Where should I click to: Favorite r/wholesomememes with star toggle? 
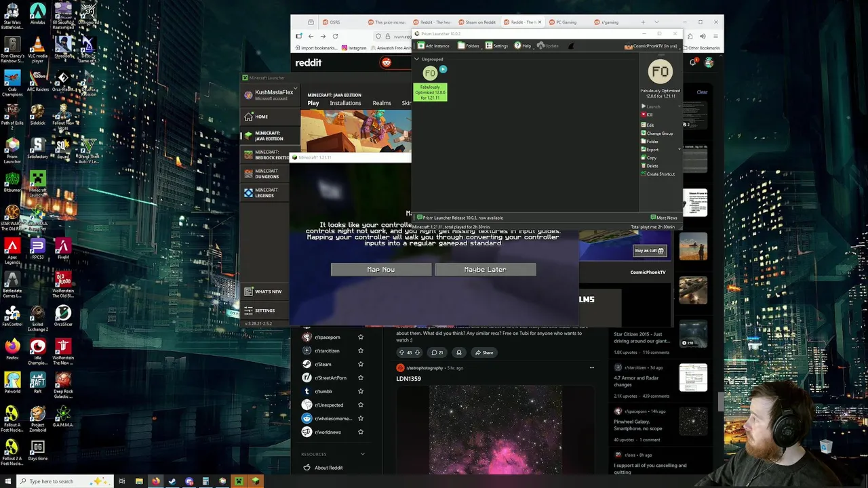(361, 418)
